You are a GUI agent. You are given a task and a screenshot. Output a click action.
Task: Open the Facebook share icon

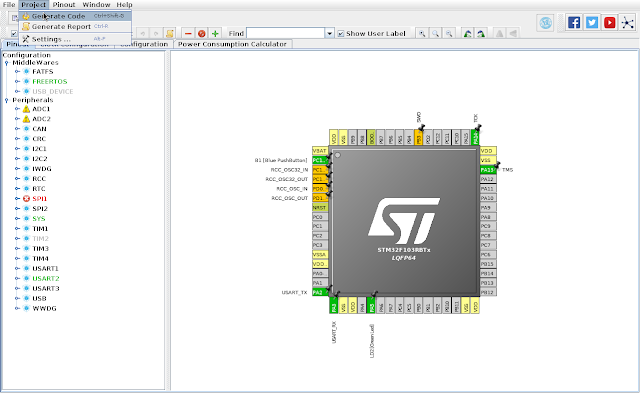point(573,22)
